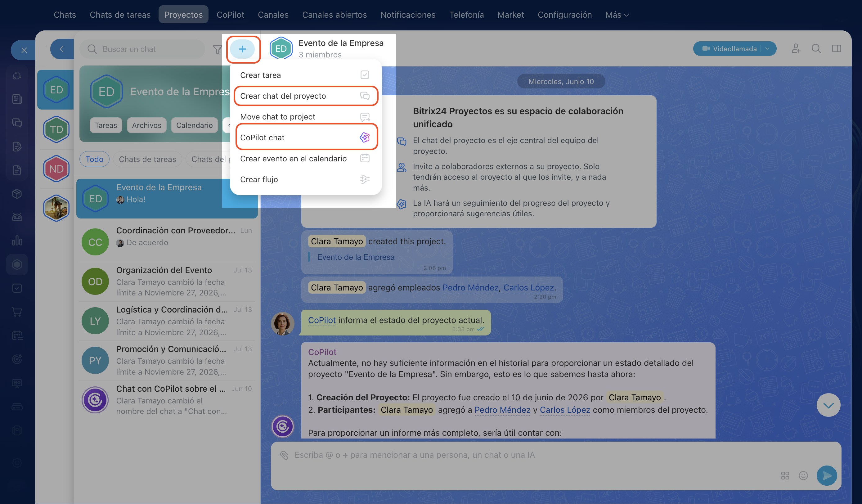Open Logística y Coordinación chat
862x504 pixels.
pyautogui.click(x=167, y=321)
